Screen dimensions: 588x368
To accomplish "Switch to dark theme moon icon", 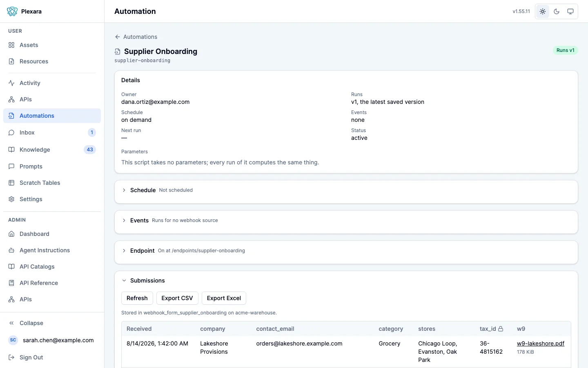I will (x=557, y=11).
